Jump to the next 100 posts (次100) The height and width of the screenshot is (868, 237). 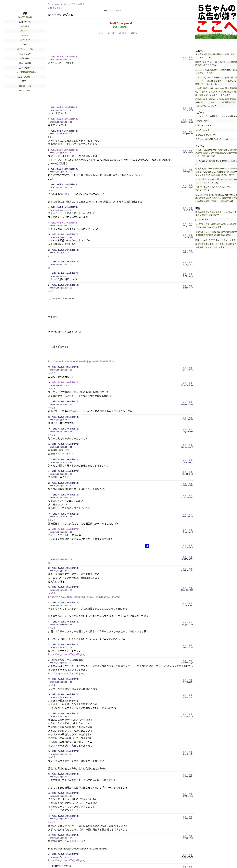point(123,33)
